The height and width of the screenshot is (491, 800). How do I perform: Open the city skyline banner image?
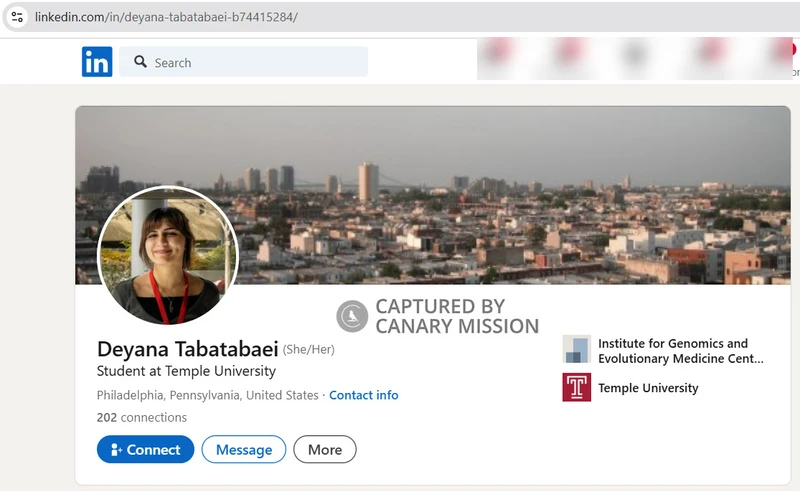click(433, 195)
